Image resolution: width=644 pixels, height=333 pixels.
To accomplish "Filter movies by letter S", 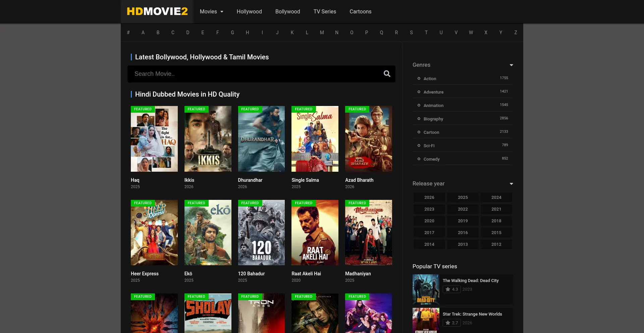I will pos(411,33).
